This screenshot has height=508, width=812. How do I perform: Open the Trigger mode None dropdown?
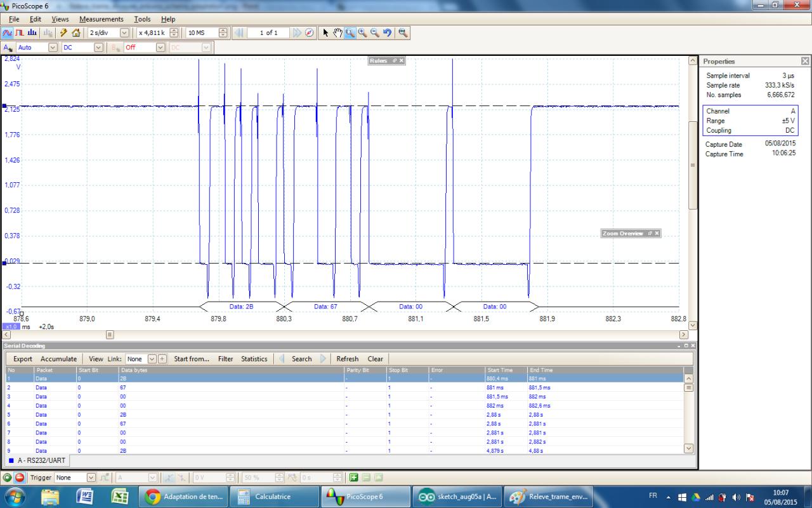(91, 478)
